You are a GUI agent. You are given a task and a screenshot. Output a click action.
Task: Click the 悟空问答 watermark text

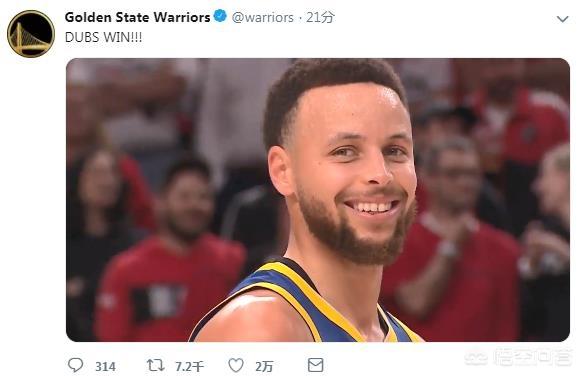pos(532,357)
